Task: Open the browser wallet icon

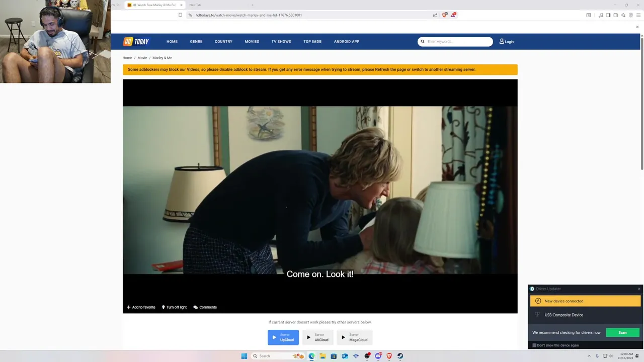Action: (x=615, y=15)
